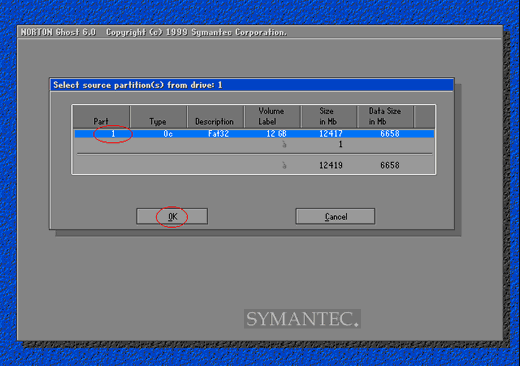
Task: Click the empty rightmost column header
Action: (x=424, y=117)
